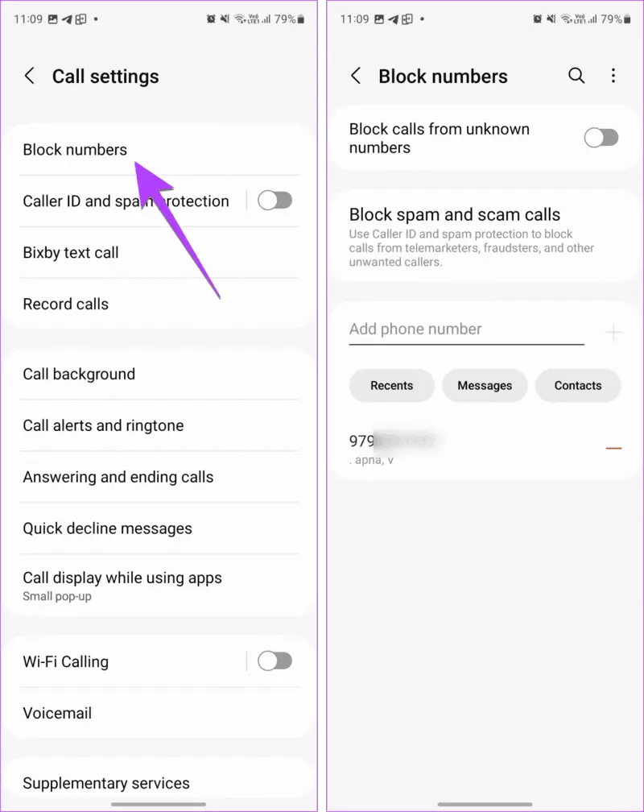
Task: Select the Messages button
Action: [485, 385]
